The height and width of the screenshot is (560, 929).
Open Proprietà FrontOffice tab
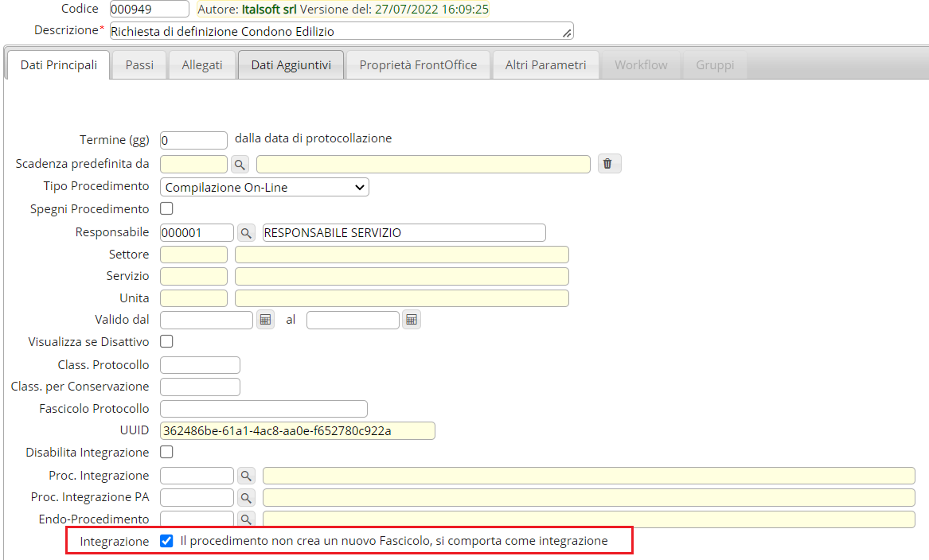click(418, 65)
